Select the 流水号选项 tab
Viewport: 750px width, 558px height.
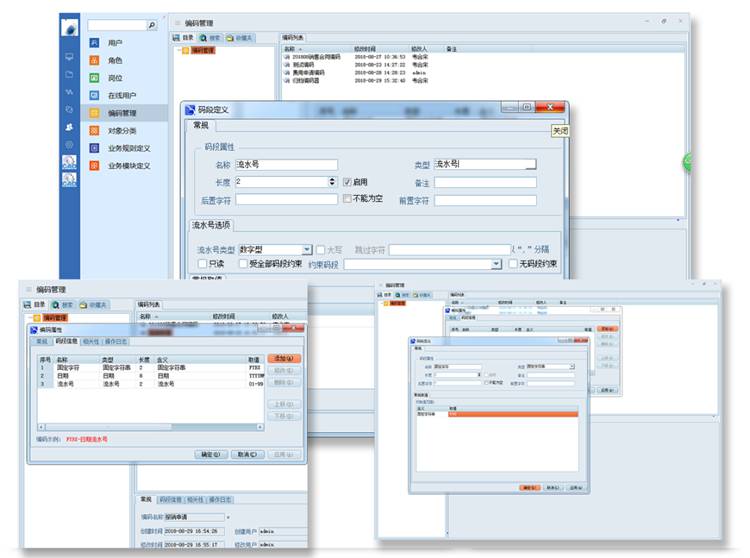tap(211, 224)
